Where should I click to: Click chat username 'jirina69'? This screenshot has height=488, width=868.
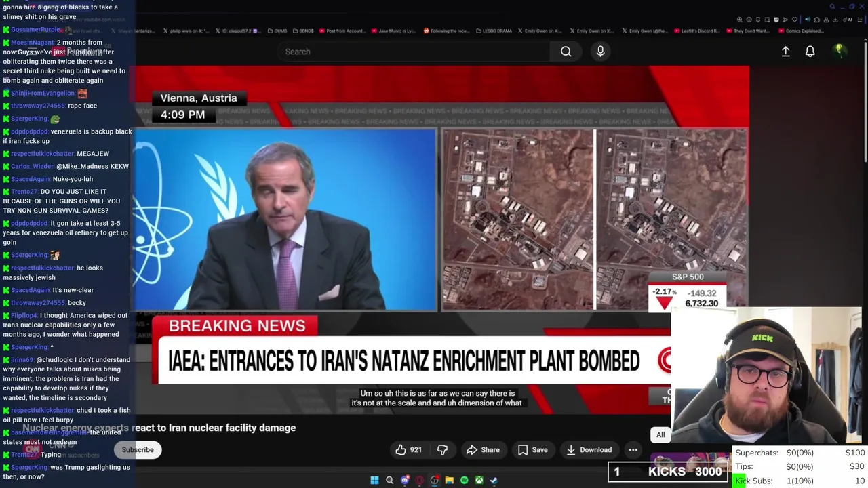[x=22, y=360]
